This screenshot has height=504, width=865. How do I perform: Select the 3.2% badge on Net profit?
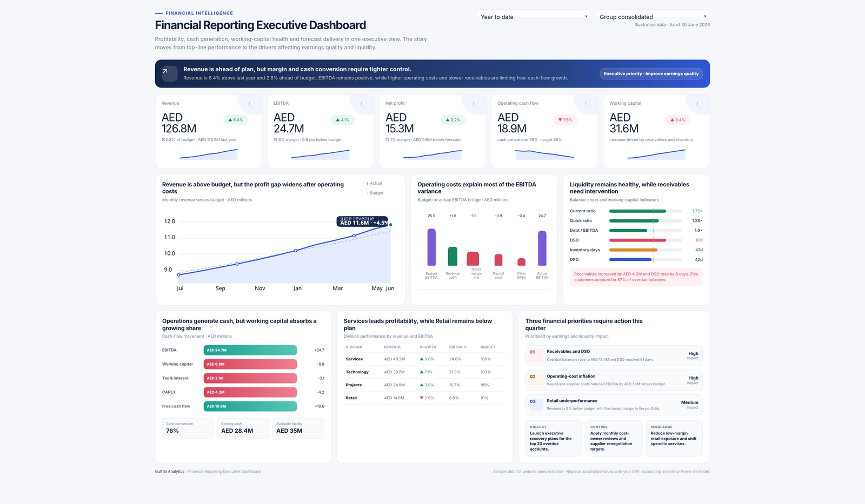453,120
